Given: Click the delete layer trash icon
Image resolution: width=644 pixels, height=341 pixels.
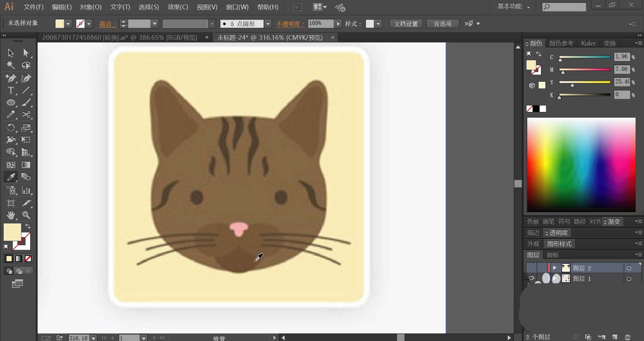Looking at the screenshot, I should (x=627, y=337).
